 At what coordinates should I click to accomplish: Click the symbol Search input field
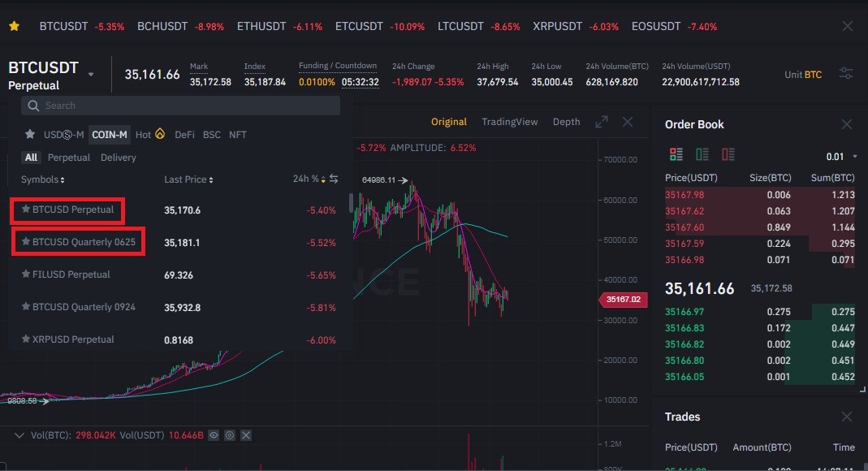click(x=180, y=105)
